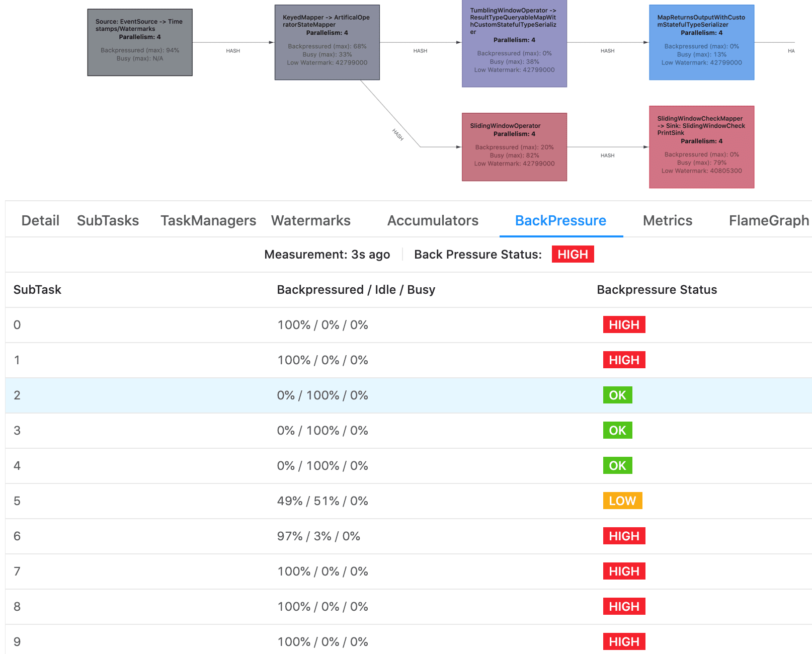The image size is (812, 654).
Task: Select the SlidingWindowOperator node
Action: point(514,147)
